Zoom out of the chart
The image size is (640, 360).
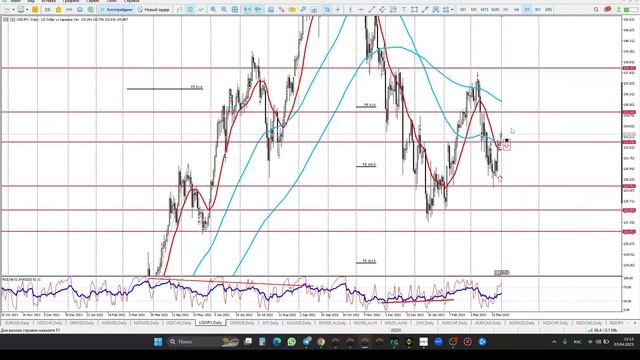click(x=224, y=9)
